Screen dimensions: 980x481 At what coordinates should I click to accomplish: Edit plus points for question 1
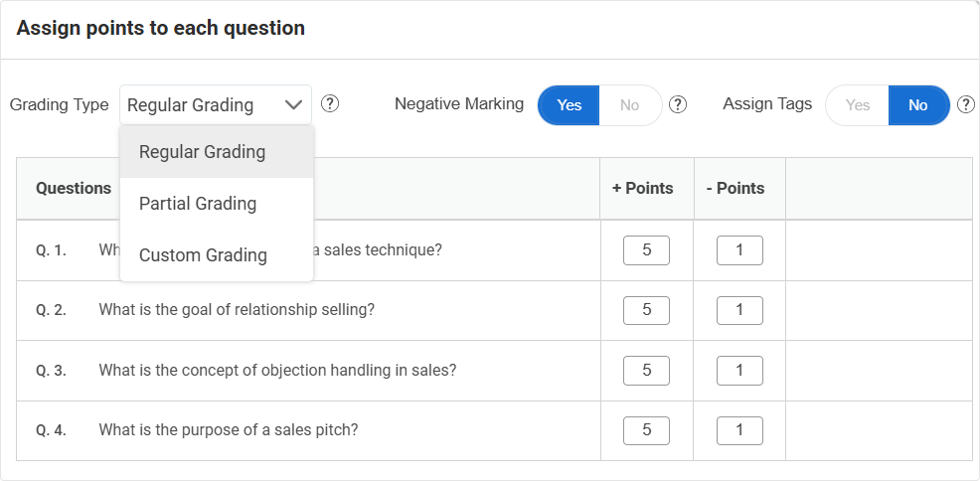[x=646, y=250]
